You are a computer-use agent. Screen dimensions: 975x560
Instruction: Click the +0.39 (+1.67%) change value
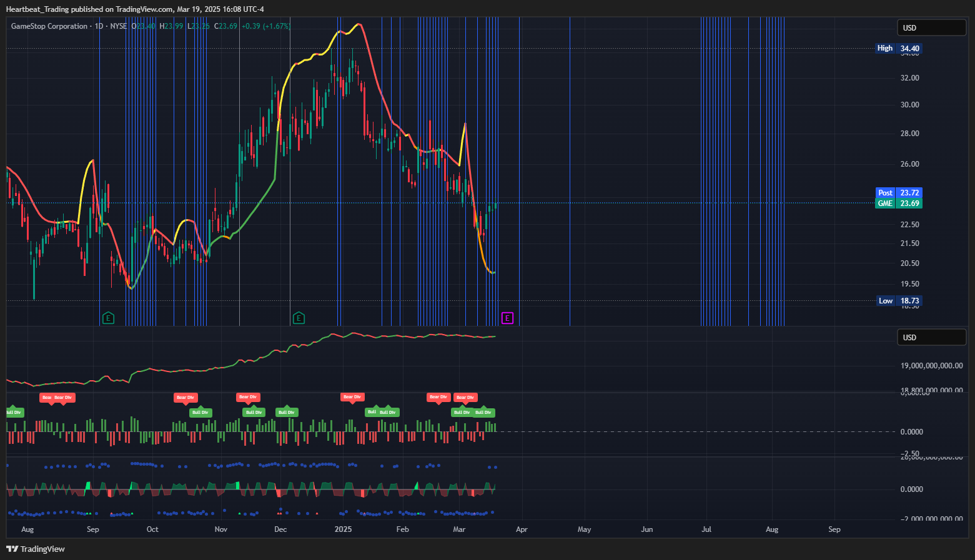click(x=266, y=26)
